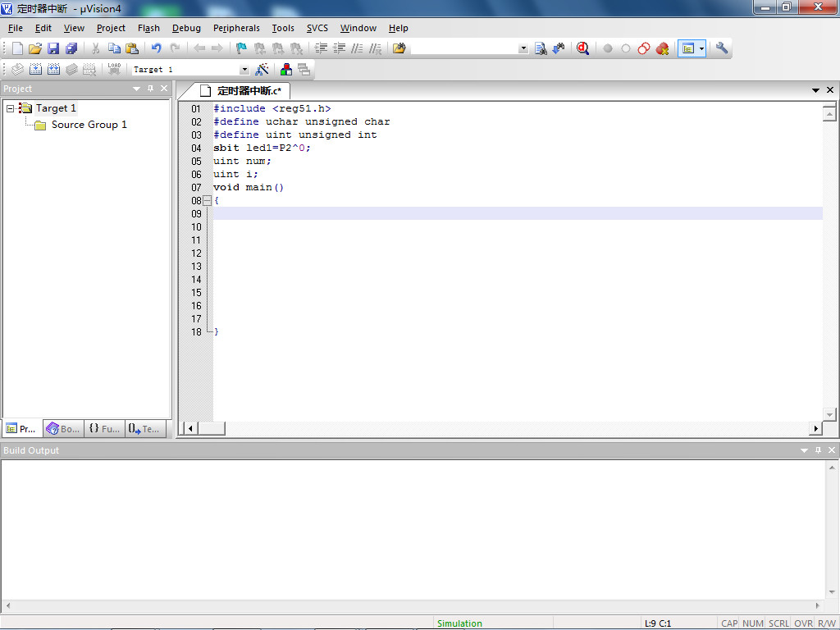The height and width of the screenshot is (630, 840).
Task: Close the active editor document
Action: (x=830, y=90)
